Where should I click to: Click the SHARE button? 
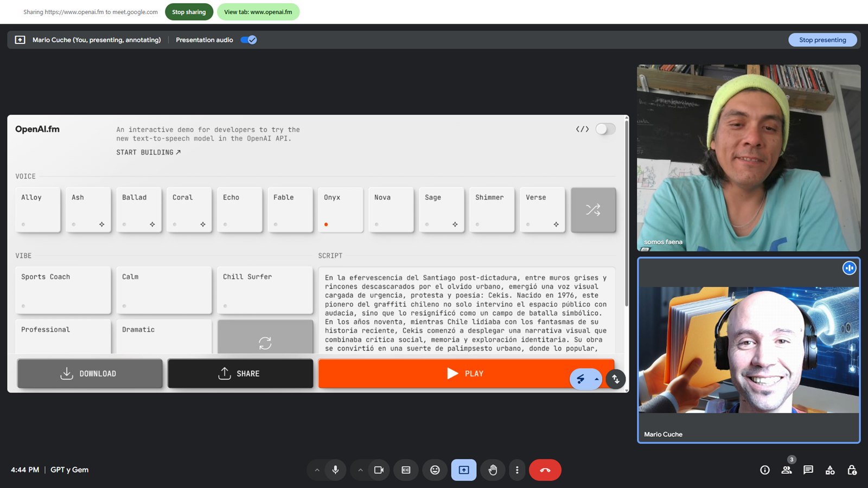[240, 374]
